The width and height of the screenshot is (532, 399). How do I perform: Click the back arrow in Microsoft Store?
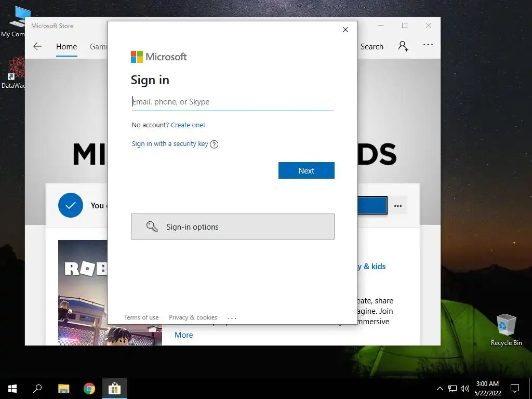point(37,46)
